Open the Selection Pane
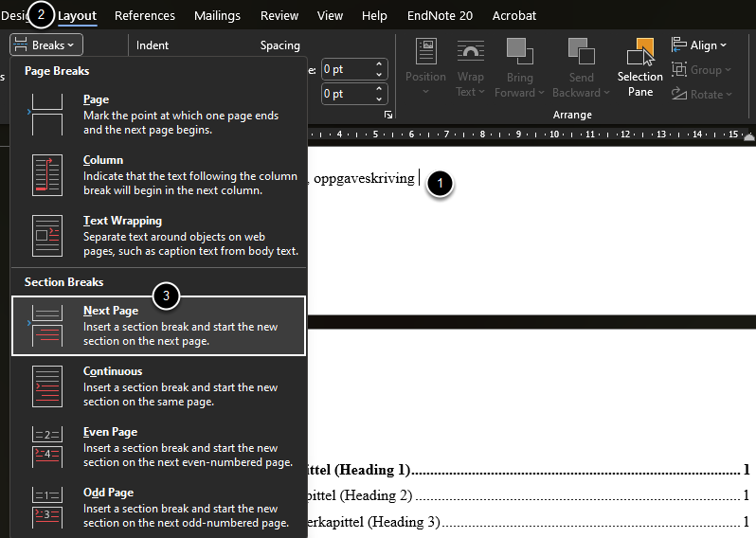Image resolution: width=756 pixels, height=538 pixels. pyautogui.click(x=639, y=66)
